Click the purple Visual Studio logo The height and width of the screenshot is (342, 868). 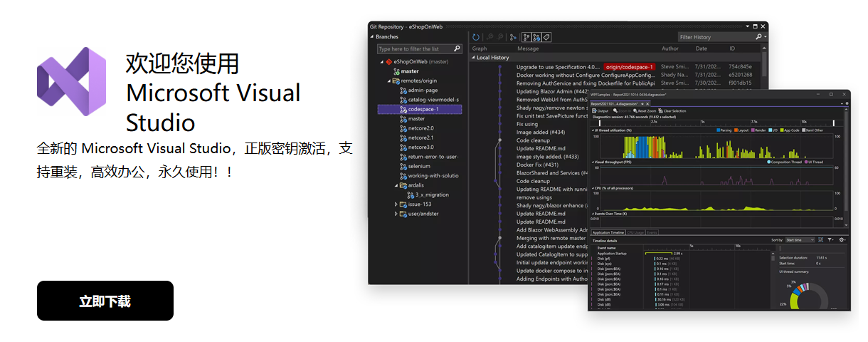tap(72, 81)
